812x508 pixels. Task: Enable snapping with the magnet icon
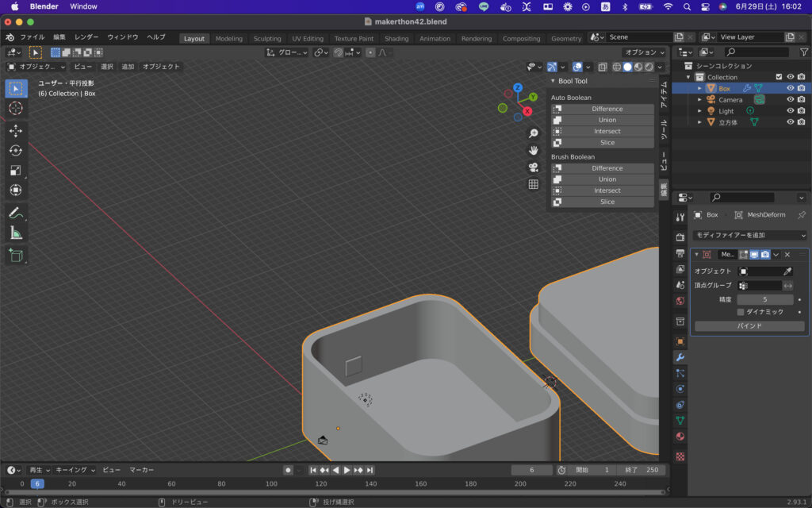(x=340, y=52)
